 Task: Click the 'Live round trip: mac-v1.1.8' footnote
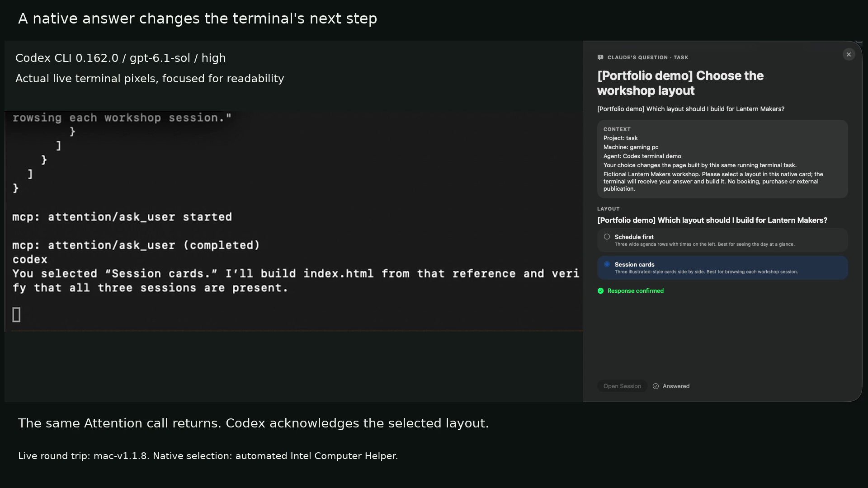[x=208, y=456]
